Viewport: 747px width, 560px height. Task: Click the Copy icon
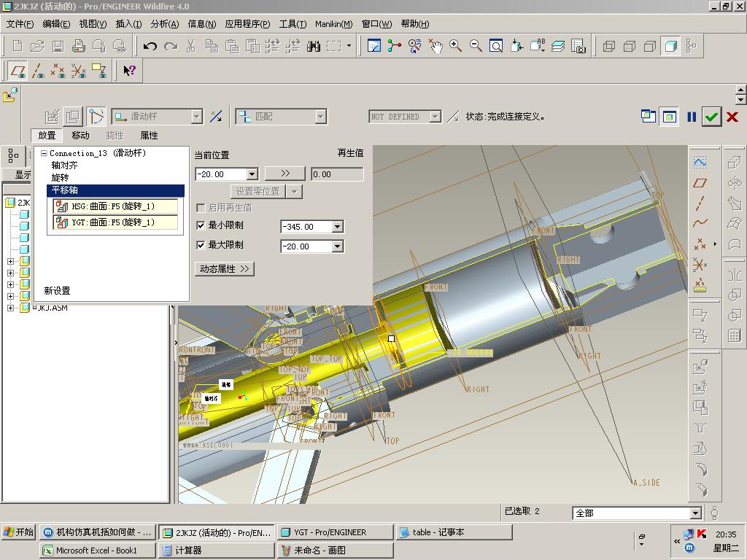[x=212, y=46]
